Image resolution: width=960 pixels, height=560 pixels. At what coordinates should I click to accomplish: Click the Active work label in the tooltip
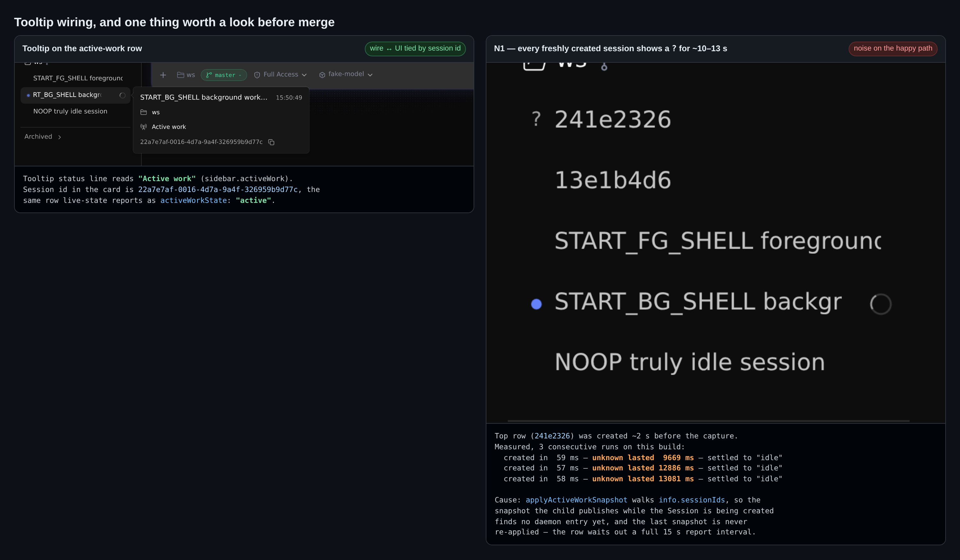169,127
